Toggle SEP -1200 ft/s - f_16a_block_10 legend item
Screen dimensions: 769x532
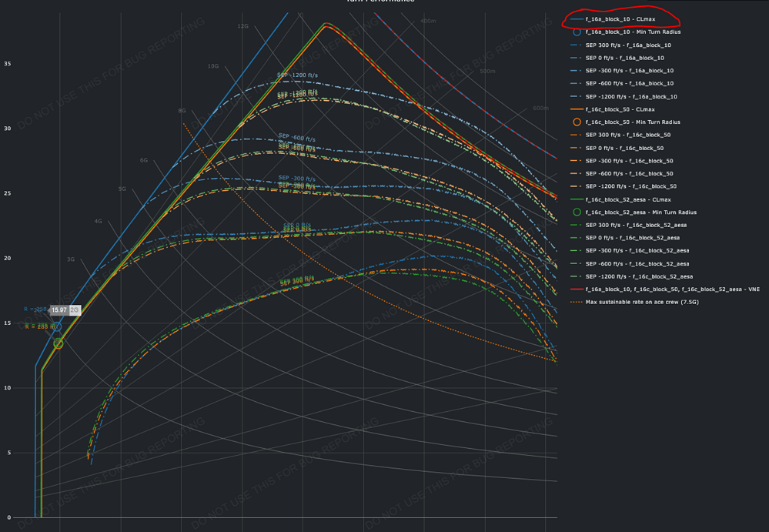(624, 96)
